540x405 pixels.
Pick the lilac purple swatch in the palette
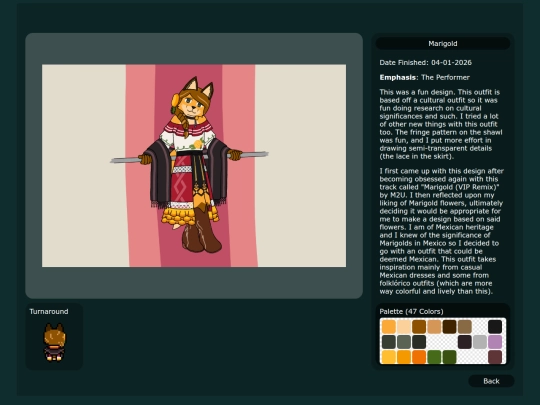(x=495, y=342)
